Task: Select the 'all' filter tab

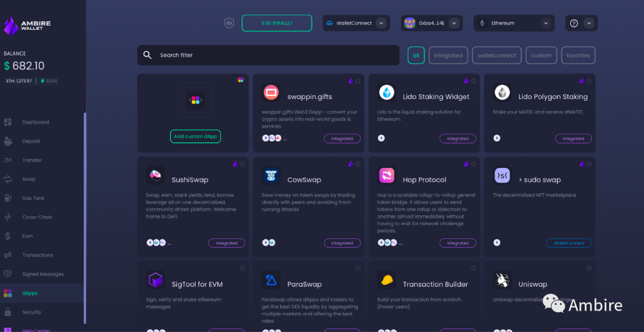Action: [x=416, y=55]
